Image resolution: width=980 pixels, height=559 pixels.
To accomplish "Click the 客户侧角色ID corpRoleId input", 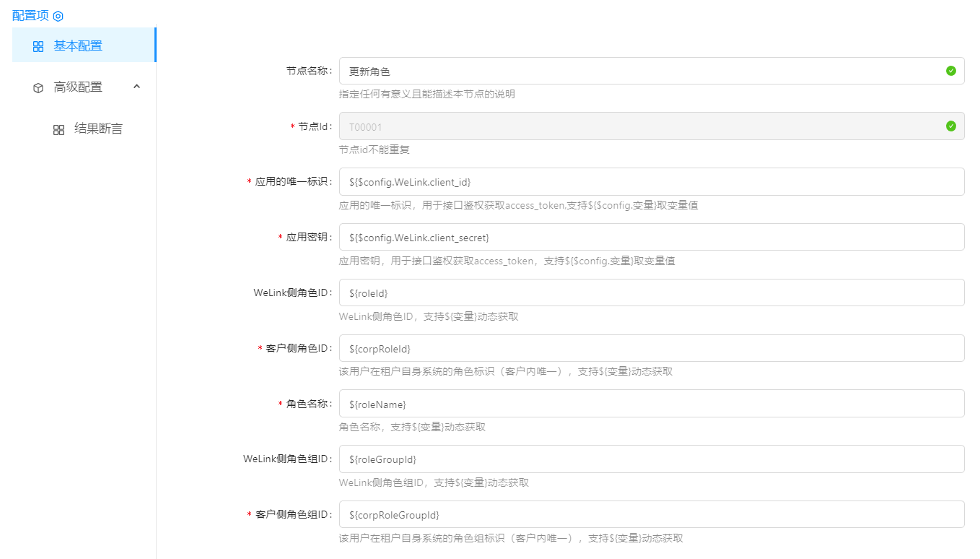I will pyautogui.click(x=651, y=348).
